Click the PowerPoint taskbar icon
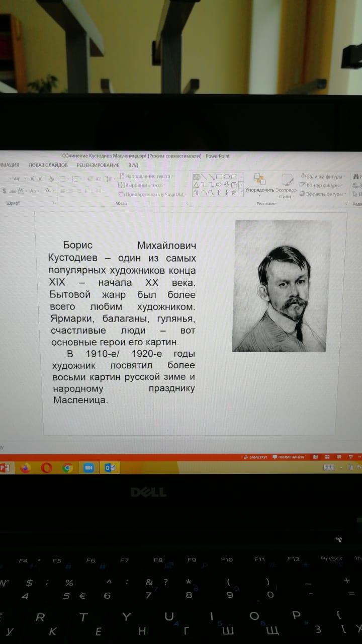362x644 pixels. 5,468
